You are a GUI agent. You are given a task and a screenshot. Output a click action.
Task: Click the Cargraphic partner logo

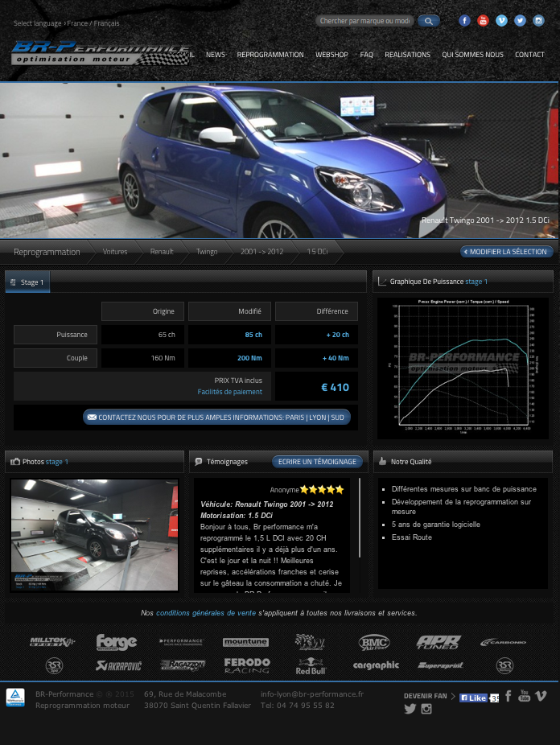pyautogui.click(x=376, y=665)
